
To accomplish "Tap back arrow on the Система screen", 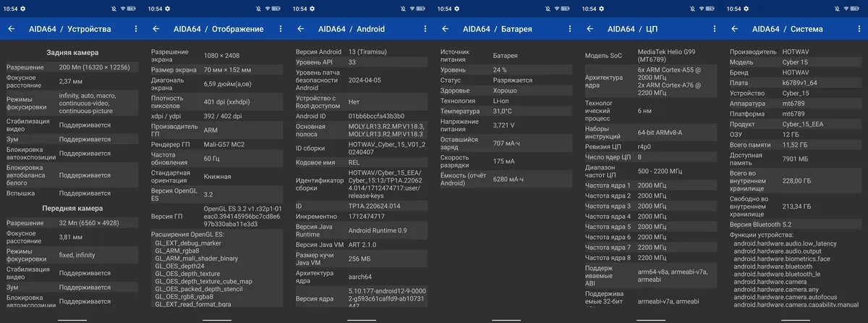I will [x=735, y=29].
